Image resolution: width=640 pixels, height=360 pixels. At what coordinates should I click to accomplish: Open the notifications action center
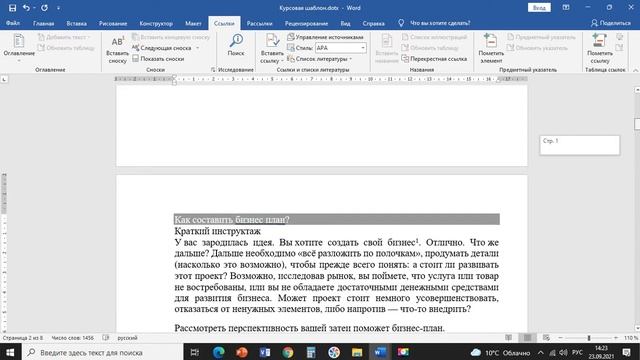click(627, 352)
